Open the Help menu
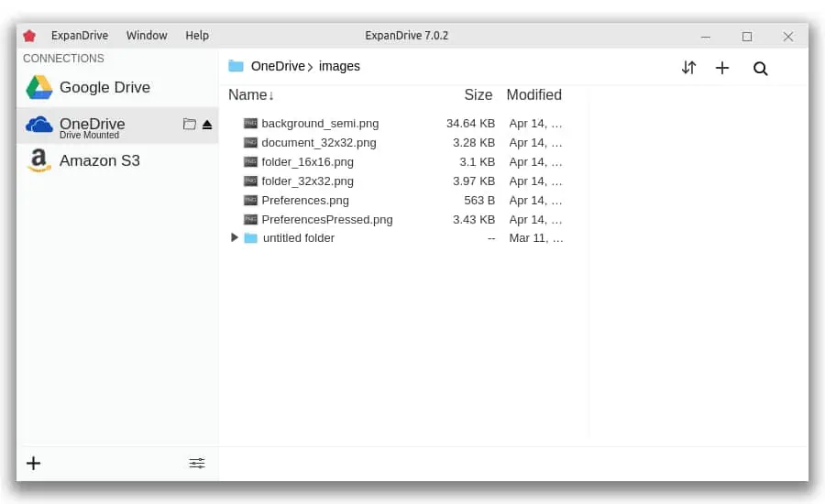 (x=197, y=35)
